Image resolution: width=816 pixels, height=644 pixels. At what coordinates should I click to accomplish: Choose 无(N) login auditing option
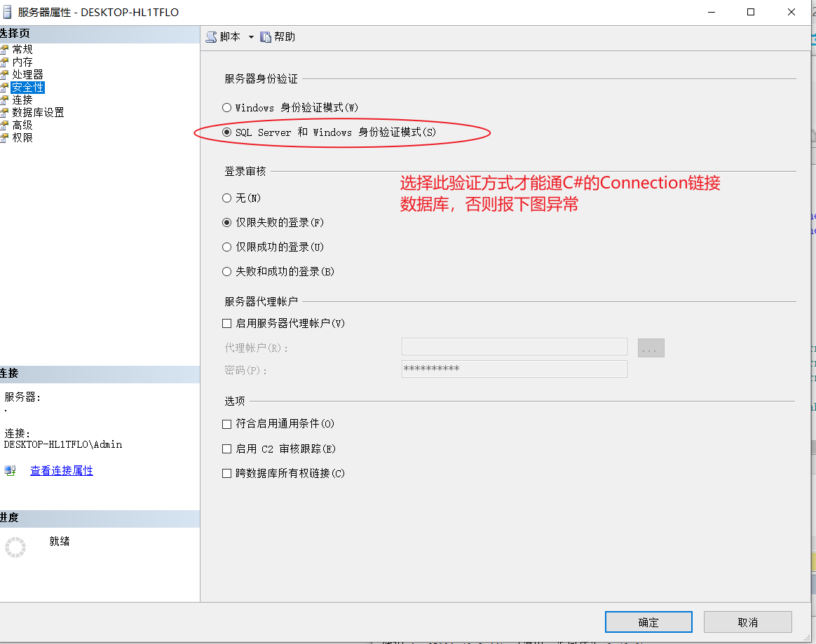click(x=226, y=198)
